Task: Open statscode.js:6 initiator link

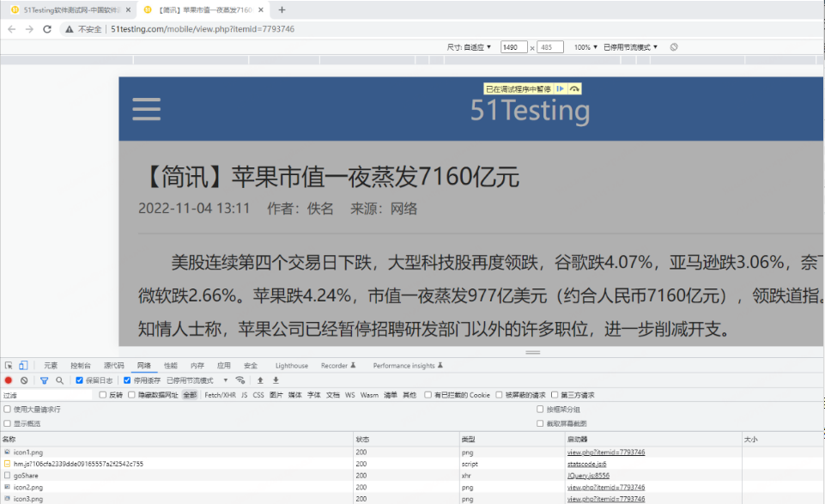Action: click(586, 464)
